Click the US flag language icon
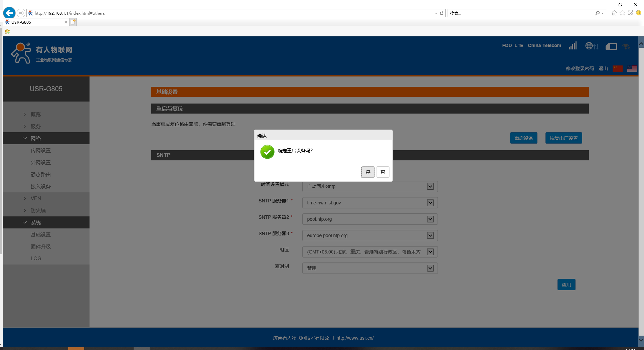644x350 pixels. (632, 68)
